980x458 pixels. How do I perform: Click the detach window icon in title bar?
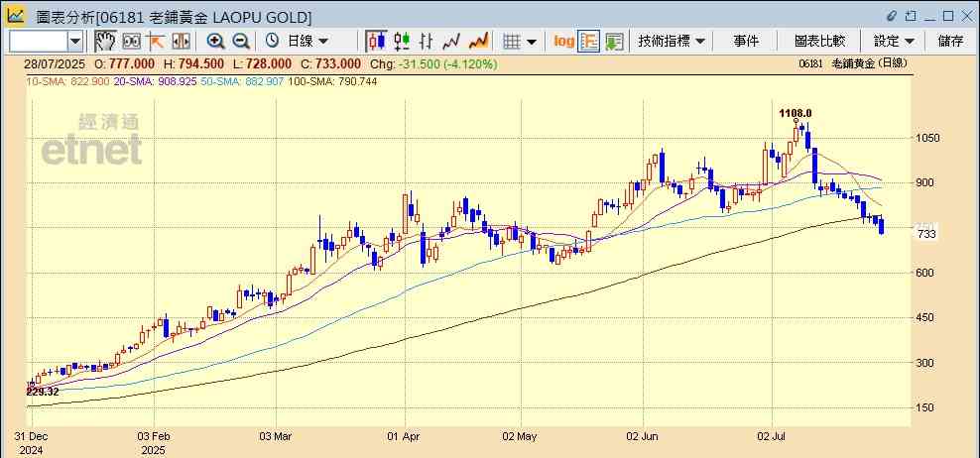point(911,16)
